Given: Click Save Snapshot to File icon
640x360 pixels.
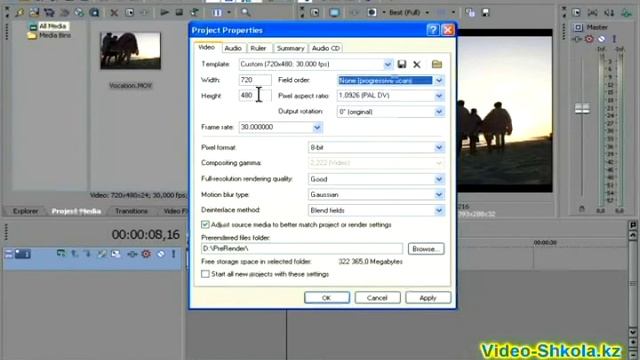Looking at the screenshot, I should [485, 13].
